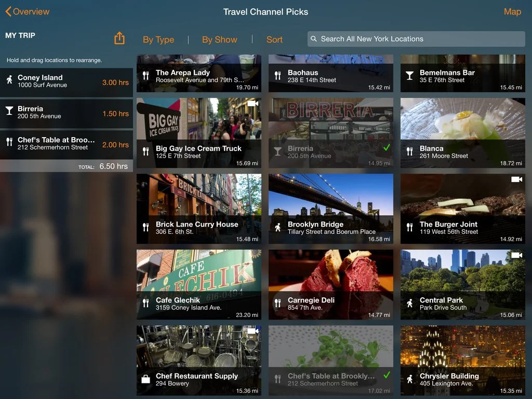Screen dimensions: 532x399
Task: Click the Search All New York Locations field
Action: click(416, 39)
